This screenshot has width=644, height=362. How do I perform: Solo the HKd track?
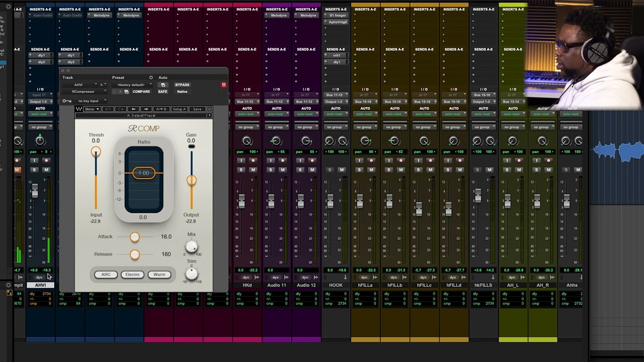(x=241, y=170)
